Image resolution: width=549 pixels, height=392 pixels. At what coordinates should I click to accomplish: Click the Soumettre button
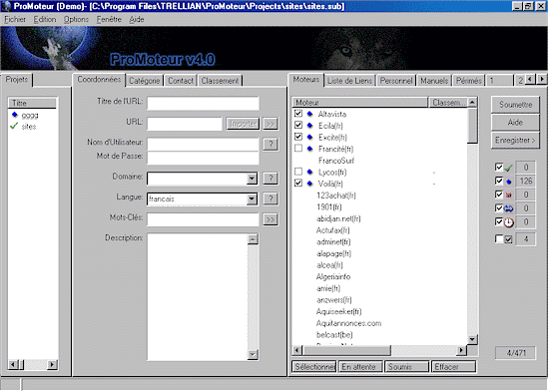515,105
